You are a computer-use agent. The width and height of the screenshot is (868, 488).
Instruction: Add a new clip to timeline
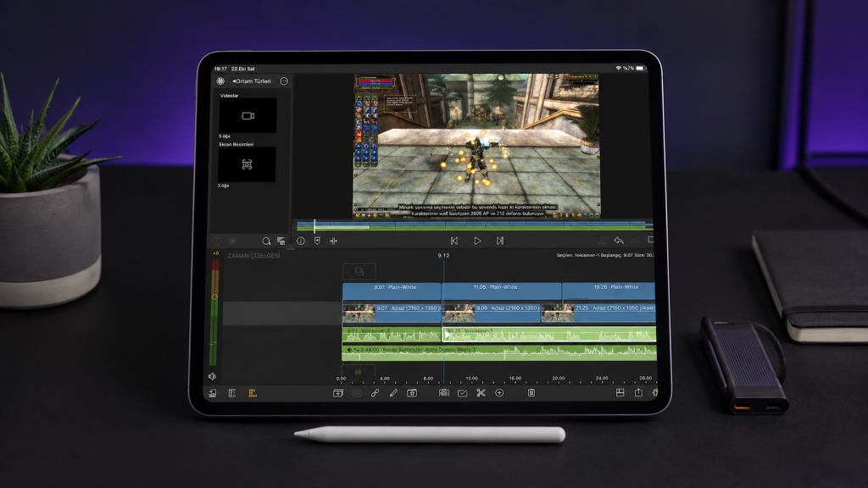pyautogui.click(x=337, y=393)
